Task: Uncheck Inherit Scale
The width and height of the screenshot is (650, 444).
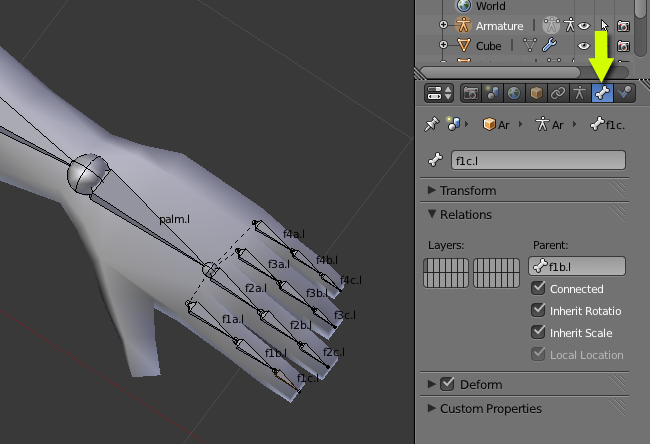Action: [x=538, y=332]
